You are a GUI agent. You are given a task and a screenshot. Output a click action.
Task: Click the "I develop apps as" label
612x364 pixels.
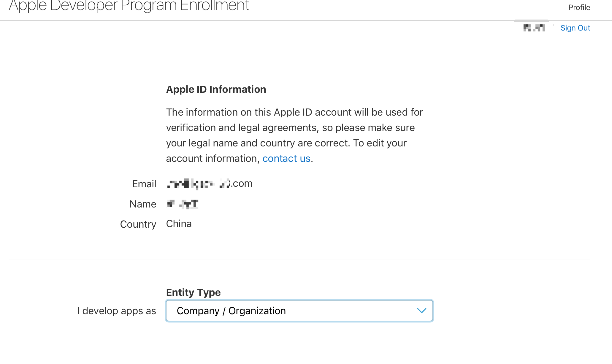click(116, 311)
